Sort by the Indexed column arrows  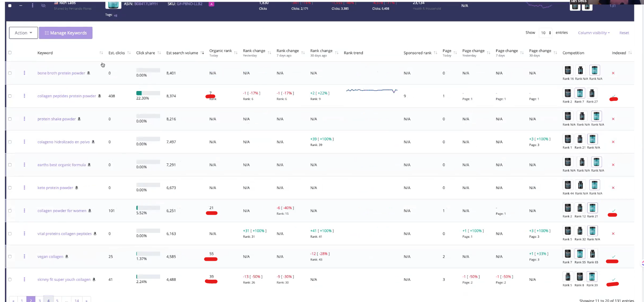point(630,53)
